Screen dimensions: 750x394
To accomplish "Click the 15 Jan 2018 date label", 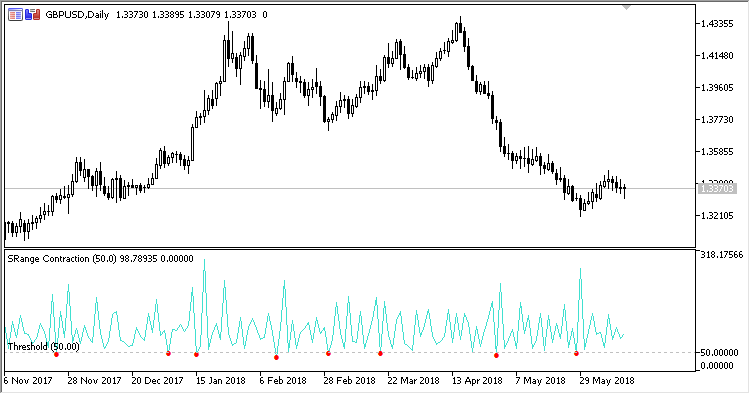I will point(221,381).
